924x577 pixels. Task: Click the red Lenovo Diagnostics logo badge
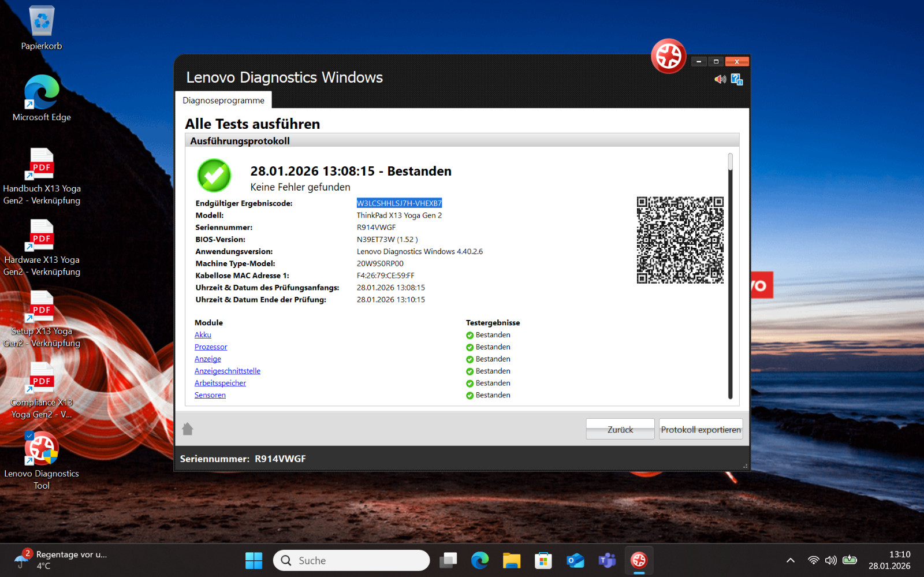(668, 57)
